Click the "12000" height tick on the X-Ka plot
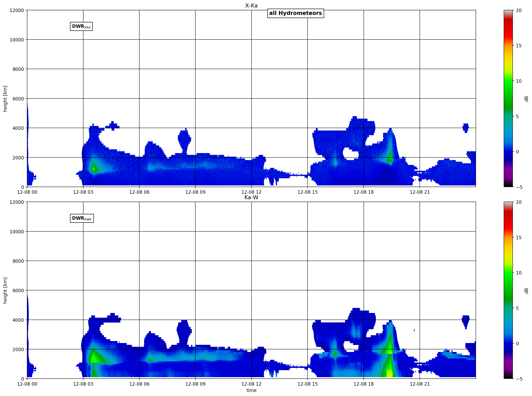 click(17, 10)
